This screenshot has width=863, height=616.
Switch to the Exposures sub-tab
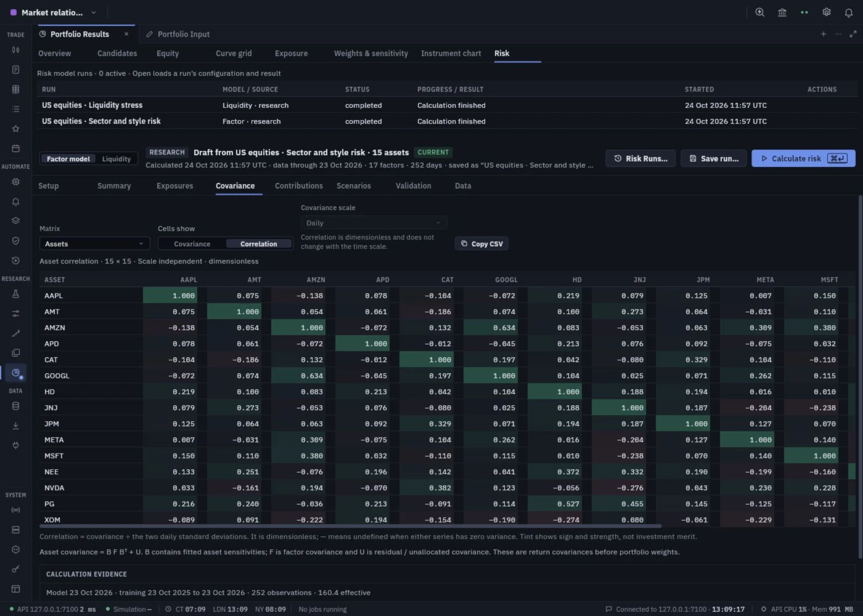coord(174,186)
